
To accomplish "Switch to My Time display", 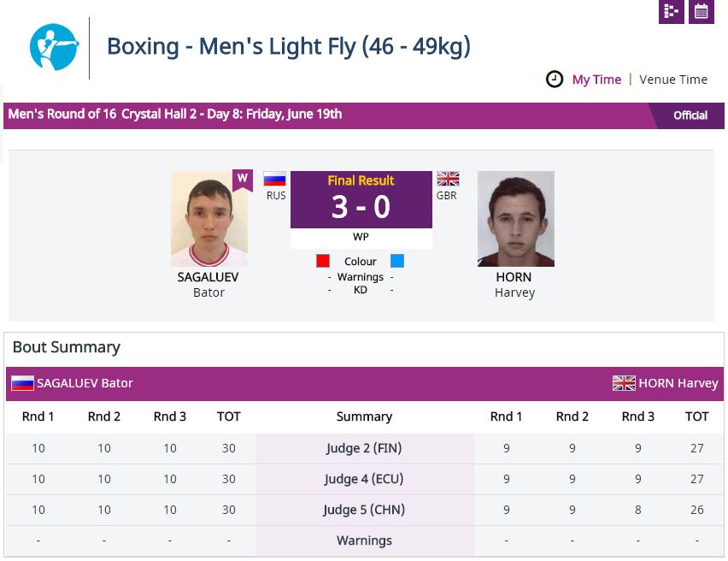I will coord(596,80).
